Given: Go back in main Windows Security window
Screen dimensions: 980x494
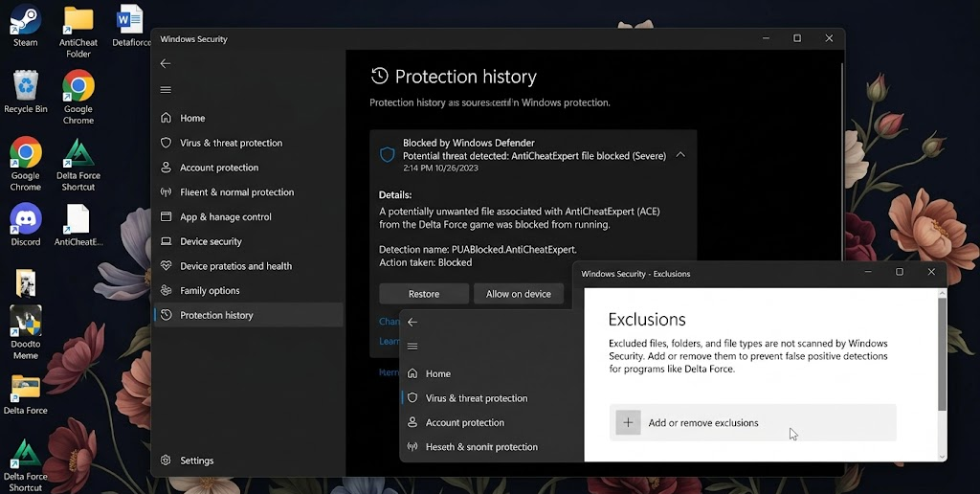Looking at the screenshot, I should (x=166, y=63).
